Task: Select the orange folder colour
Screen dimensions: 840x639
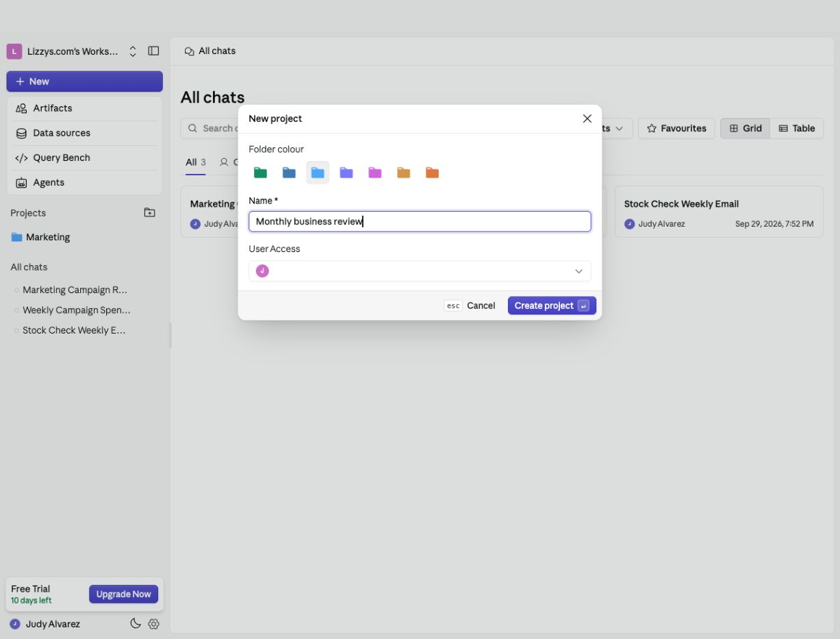Action: (x=432, y=173)
